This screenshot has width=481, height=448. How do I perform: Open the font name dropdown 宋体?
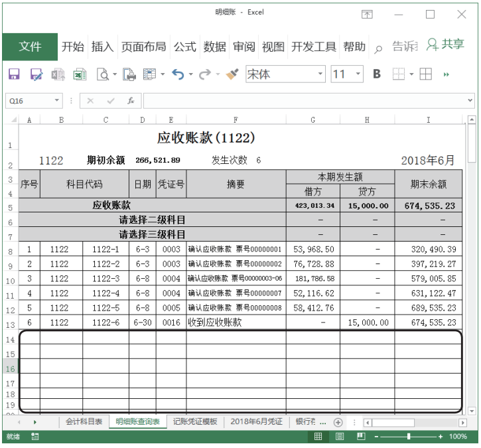coord(320,74)
